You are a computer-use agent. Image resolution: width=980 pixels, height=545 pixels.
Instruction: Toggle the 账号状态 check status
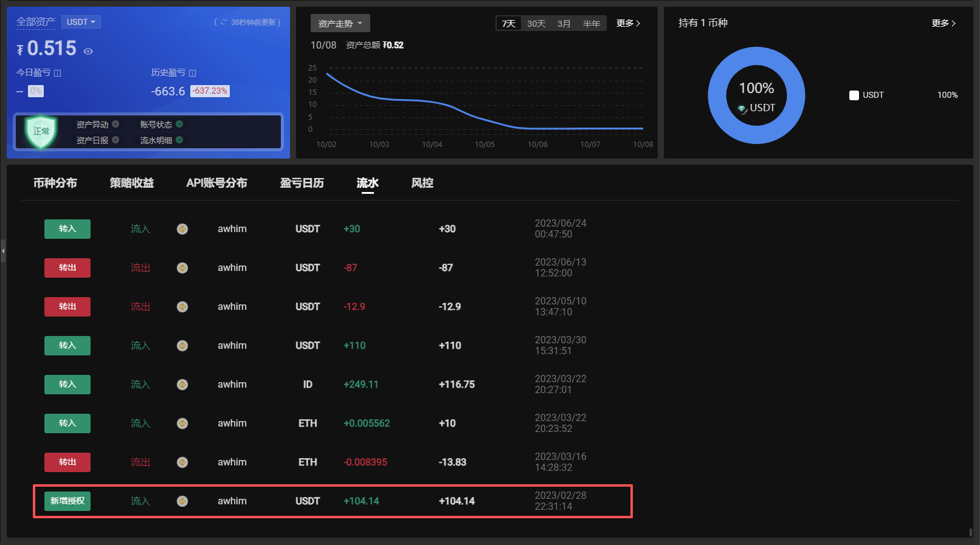click(179, 125)
